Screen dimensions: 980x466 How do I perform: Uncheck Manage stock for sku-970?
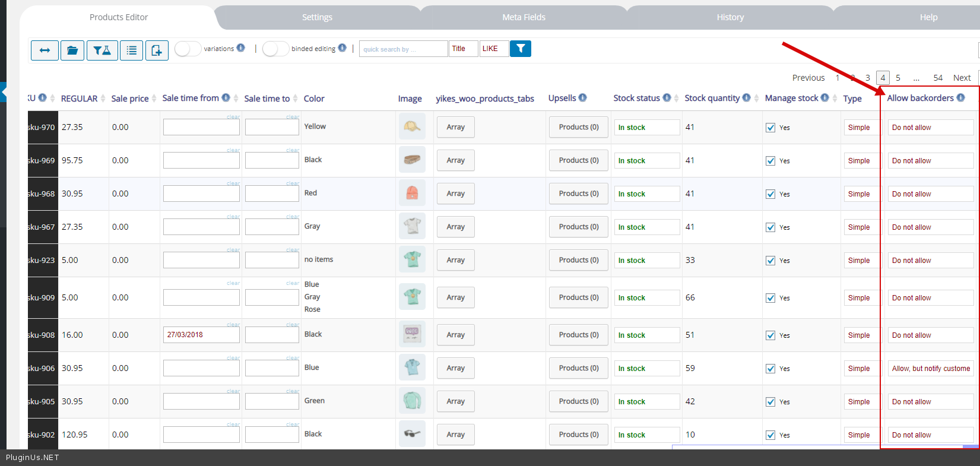pyautogui.click(x=770, y=128)
